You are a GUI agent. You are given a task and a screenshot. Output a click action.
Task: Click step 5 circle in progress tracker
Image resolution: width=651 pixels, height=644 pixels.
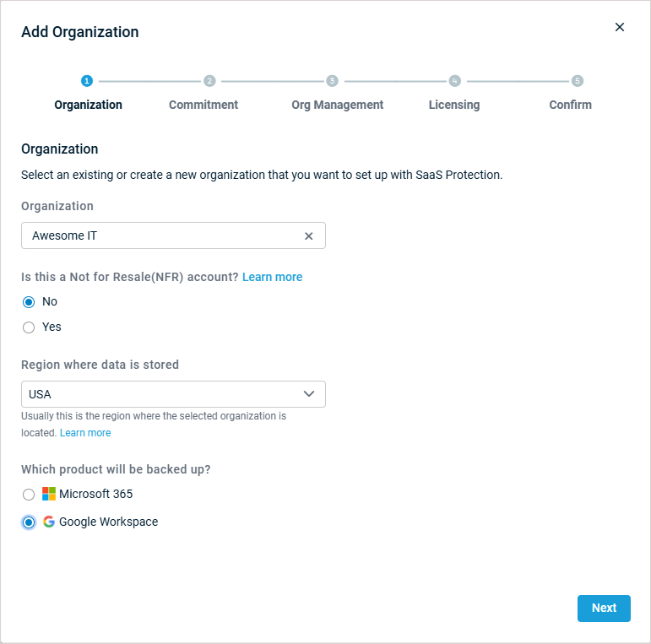pyautogui.click(x=577, y=81)
